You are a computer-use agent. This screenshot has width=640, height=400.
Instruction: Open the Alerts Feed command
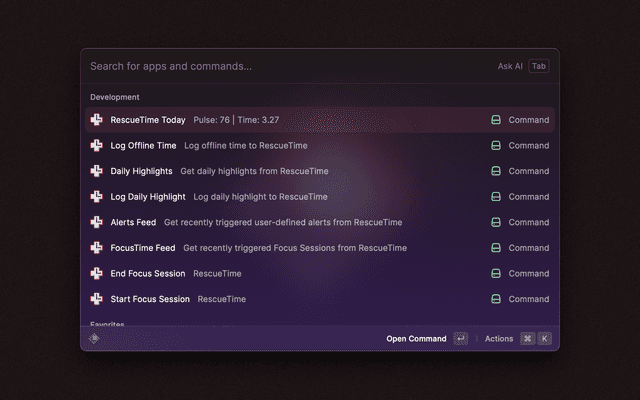click(133, 222)
